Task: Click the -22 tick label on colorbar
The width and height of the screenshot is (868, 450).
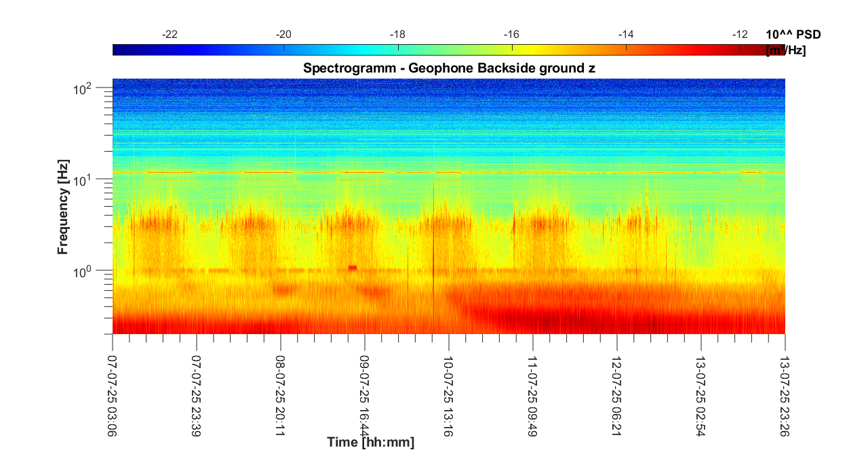Action: point(170,35)
